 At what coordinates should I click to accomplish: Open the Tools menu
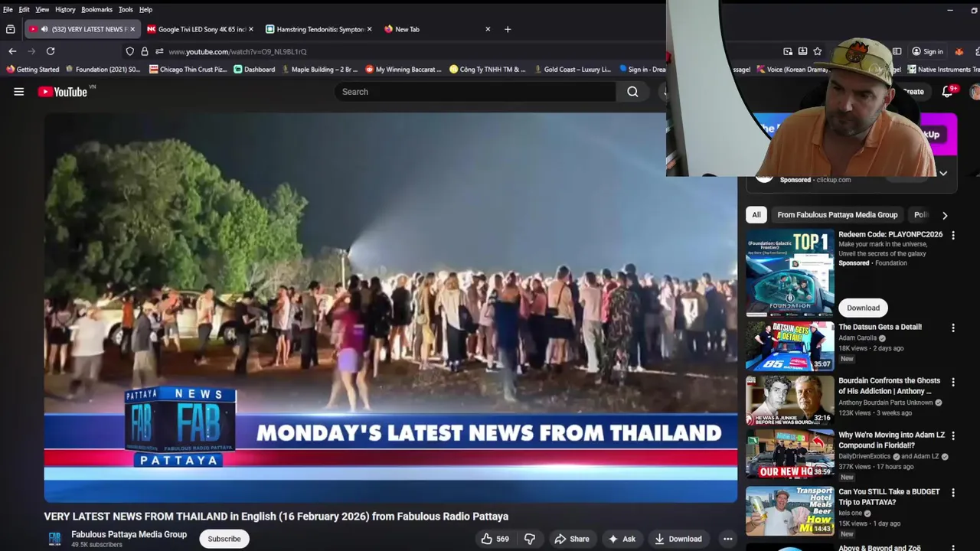pyautogui.click(x=126, y=9)
